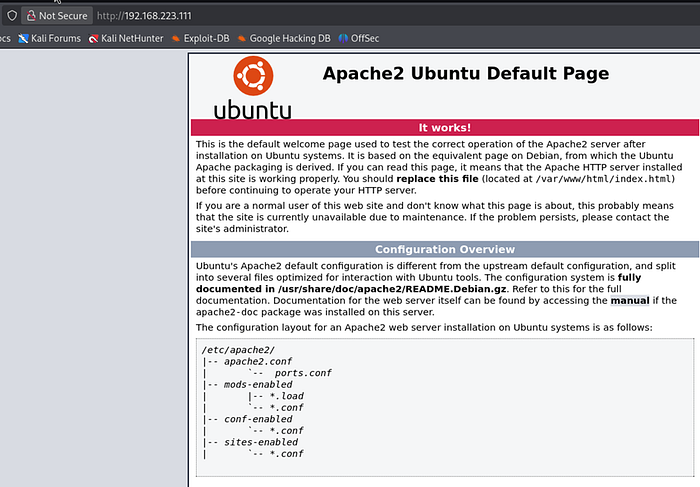Click the Not Secure padlock indicator
700x487 pixels.
pos(57,16)
